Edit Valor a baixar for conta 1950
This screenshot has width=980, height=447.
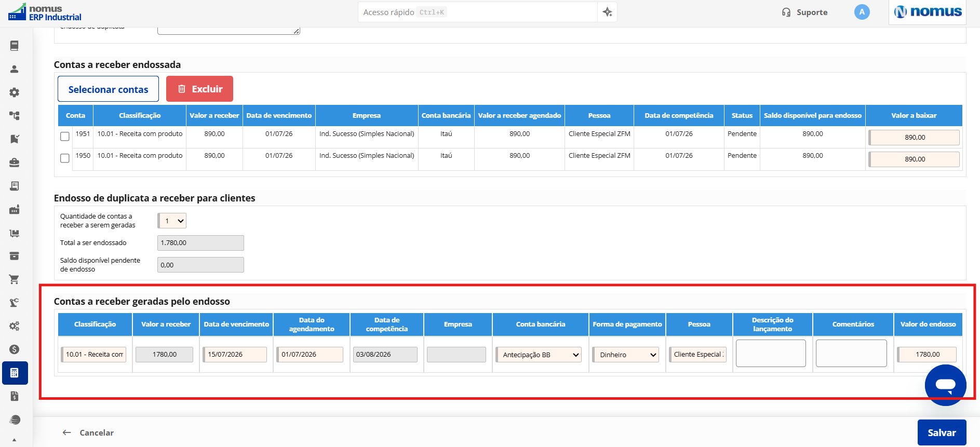pos(914,159)
